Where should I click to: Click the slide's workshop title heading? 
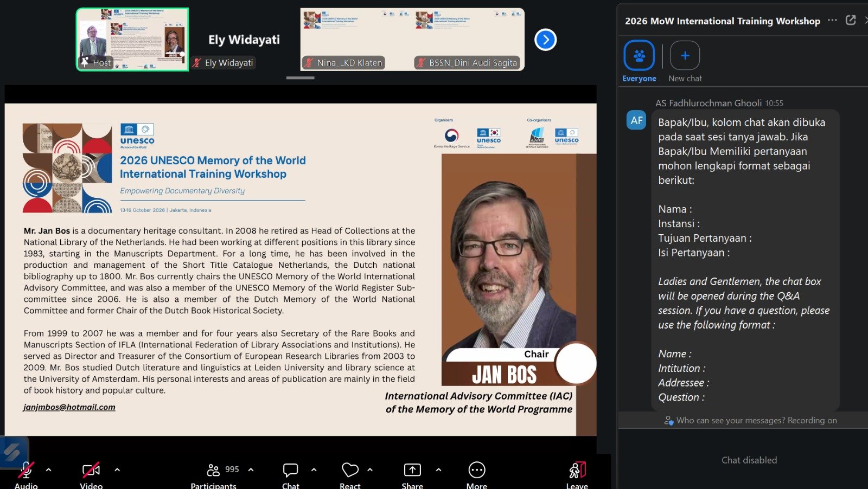213,167
